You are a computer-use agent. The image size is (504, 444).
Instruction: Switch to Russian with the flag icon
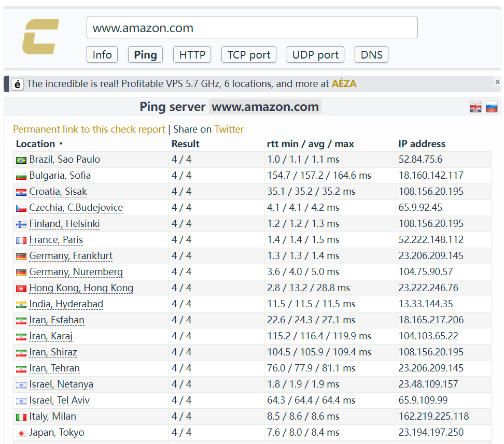tap(492, 107)
